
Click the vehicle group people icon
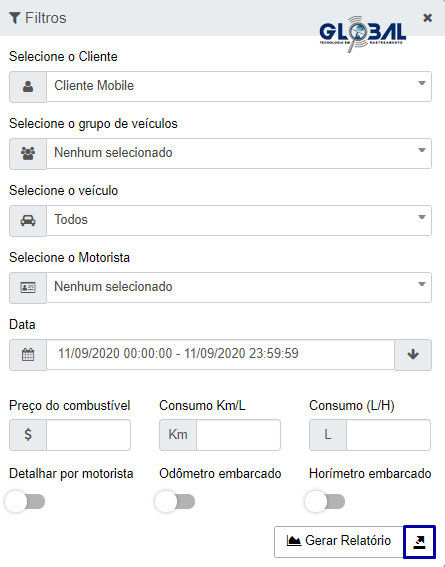(x=28, y=153)
